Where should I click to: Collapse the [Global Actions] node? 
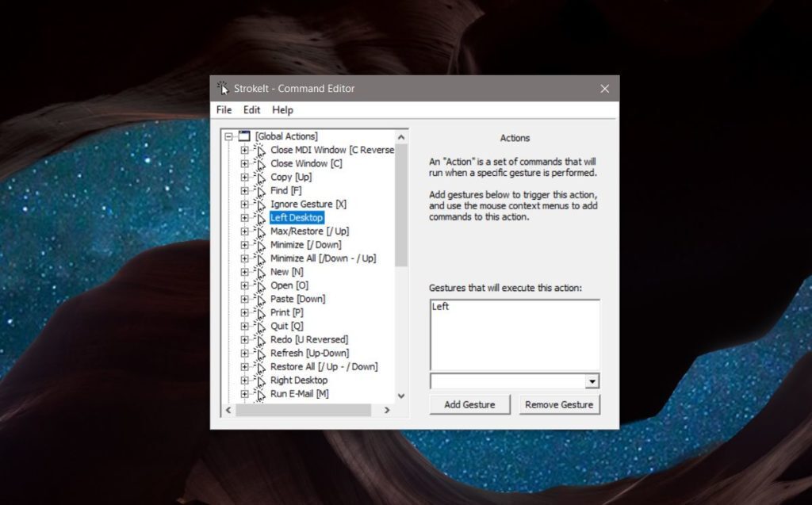229,136
